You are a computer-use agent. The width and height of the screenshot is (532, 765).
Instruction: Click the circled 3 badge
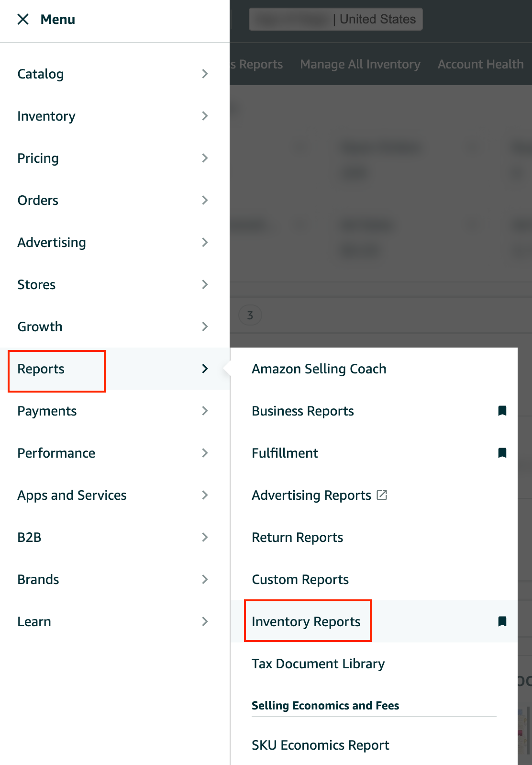(x=250, y=315)
